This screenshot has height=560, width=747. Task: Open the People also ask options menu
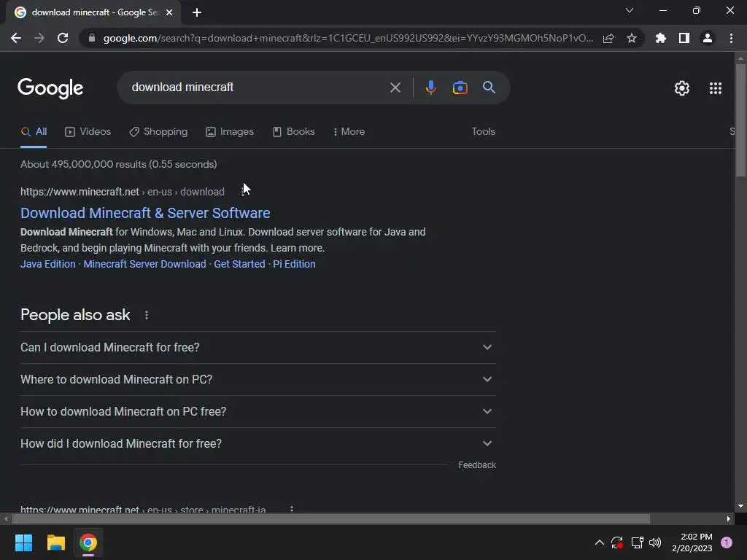146,315
